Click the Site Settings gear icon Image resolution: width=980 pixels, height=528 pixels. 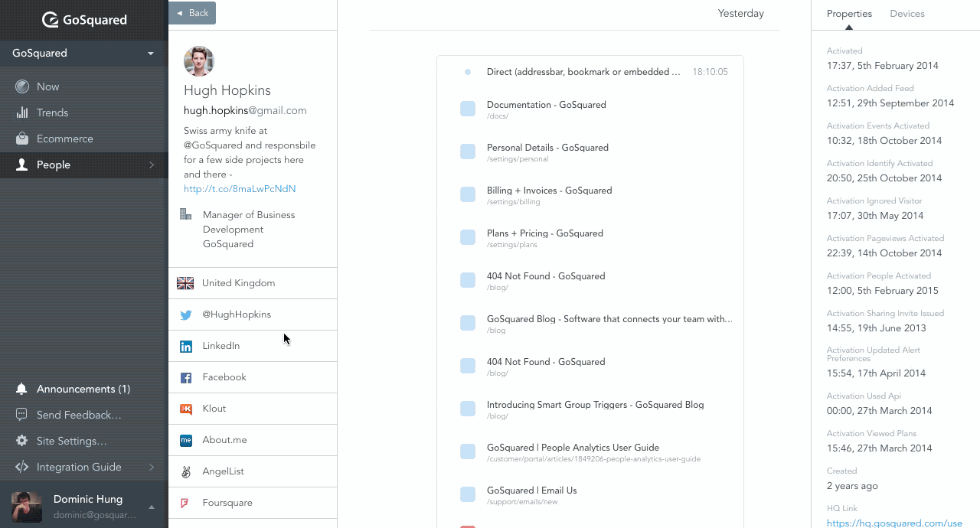point(22,441)
